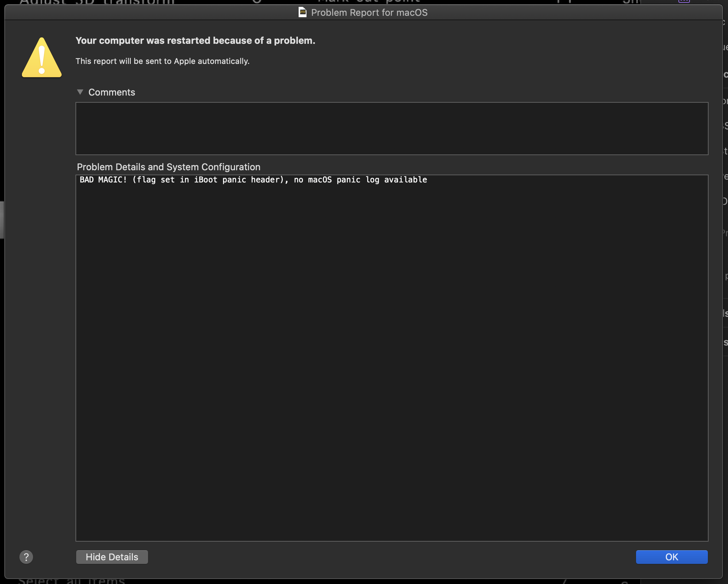Click Select all items below the dialog
728x584 pixels.
72,581
